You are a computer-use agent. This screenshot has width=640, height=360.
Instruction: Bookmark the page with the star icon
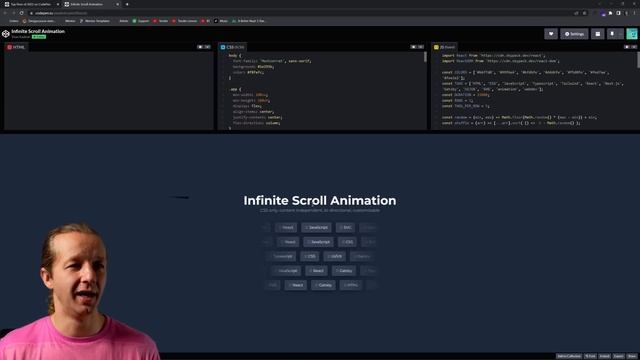coord(584,13)
